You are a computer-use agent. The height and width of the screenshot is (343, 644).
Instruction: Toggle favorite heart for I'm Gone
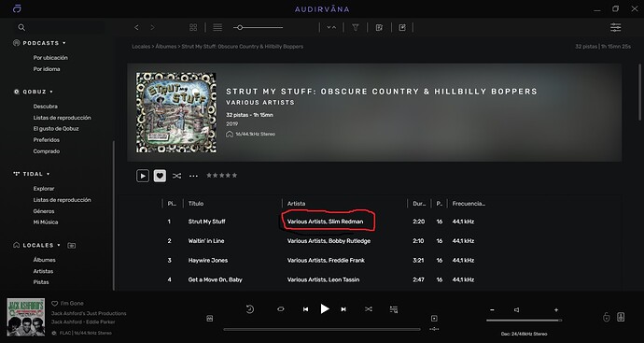pos(55,304)
